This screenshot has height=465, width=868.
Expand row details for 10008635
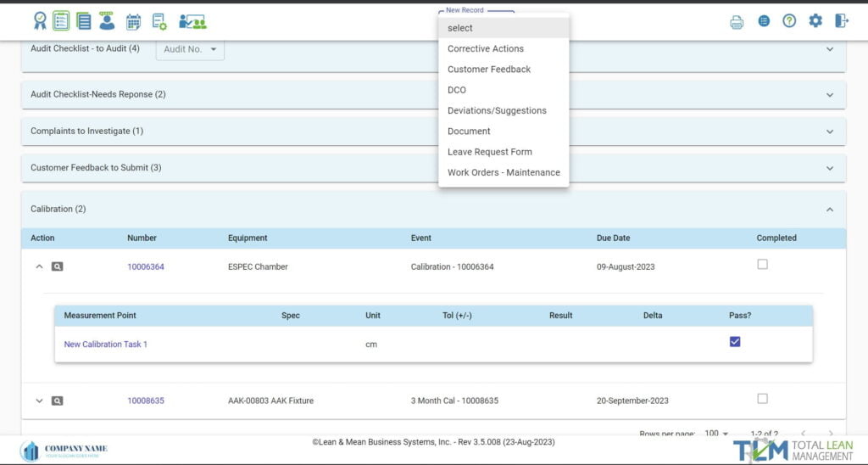tap(39, 401)
